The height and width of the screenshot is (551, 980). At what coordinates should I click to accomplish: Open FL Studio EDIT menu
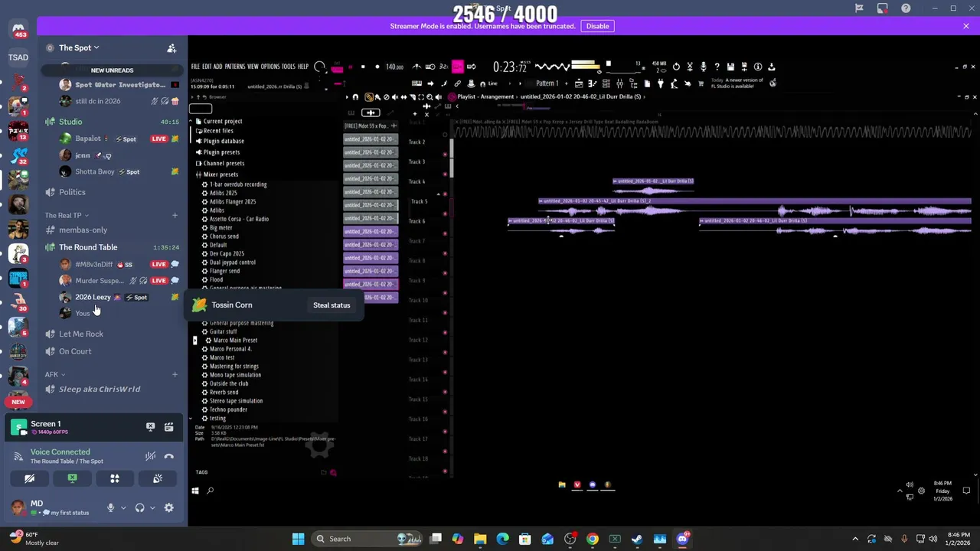coord(207,67)
